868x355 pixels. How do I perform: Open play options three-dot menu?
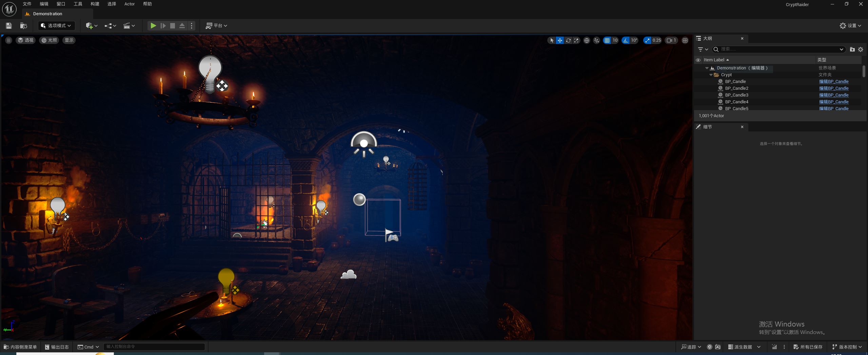192,26
